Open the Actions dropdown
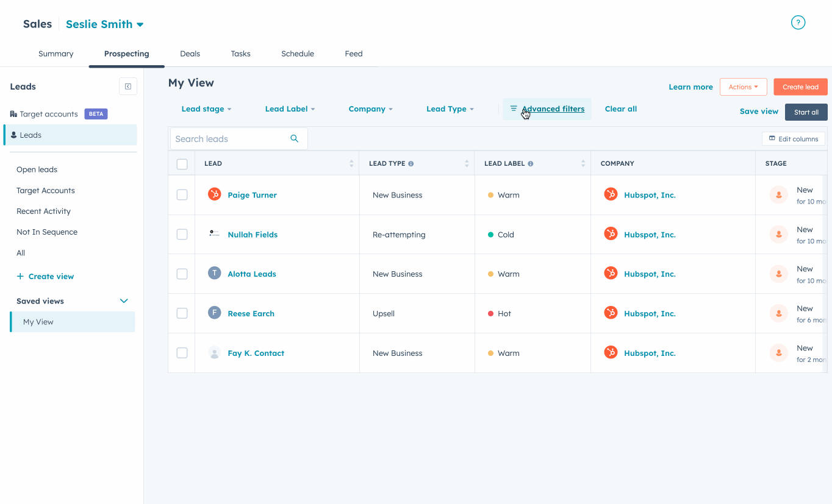The width and height of the screenshot is (832, 504). pos(743,87)
